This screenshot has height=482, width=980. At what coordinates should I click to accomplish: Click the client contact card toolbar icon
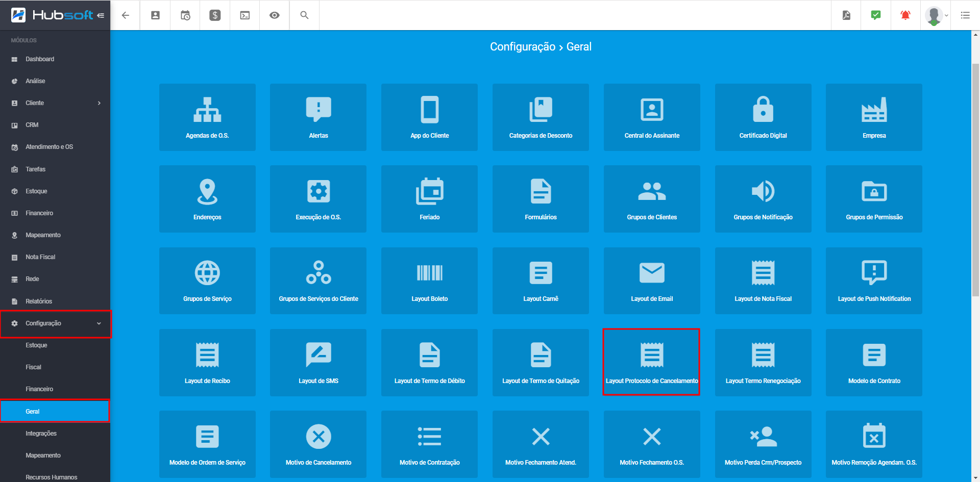coord(155,15)
